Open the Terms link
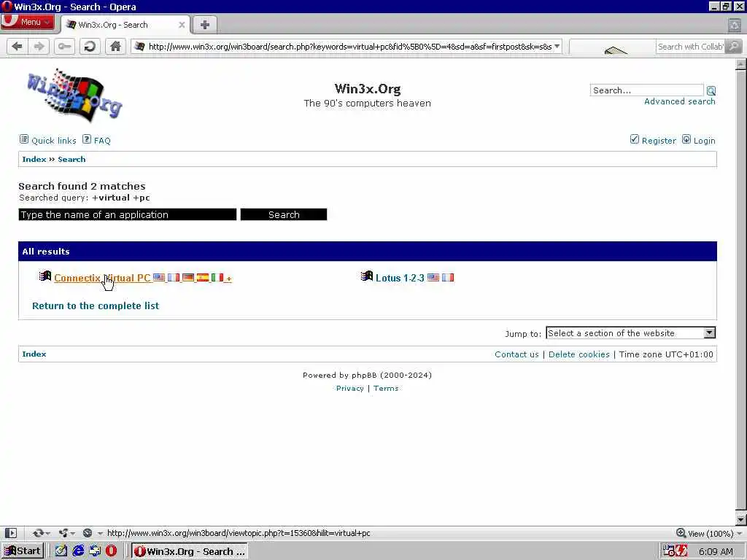Viewport: 747px width, 560px height. click(386, 388)
